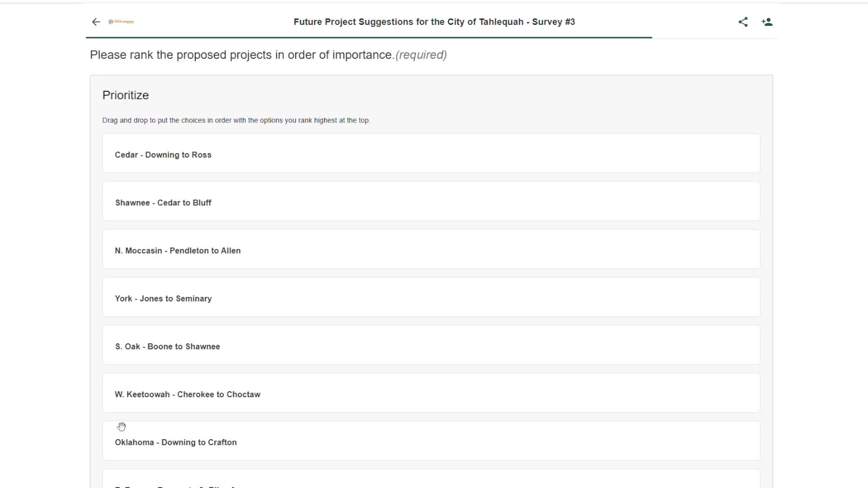Click the survey title in the header

[434, 22]
